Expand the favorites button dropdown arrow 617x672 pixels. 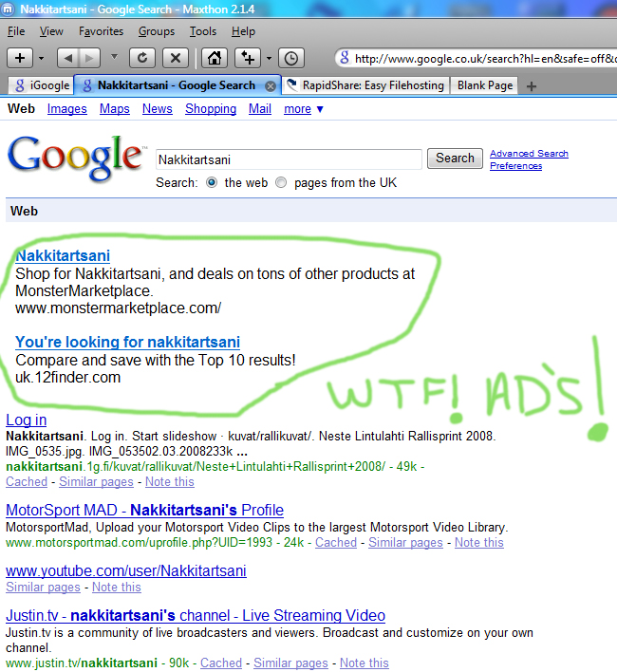(x=269, y=58)
